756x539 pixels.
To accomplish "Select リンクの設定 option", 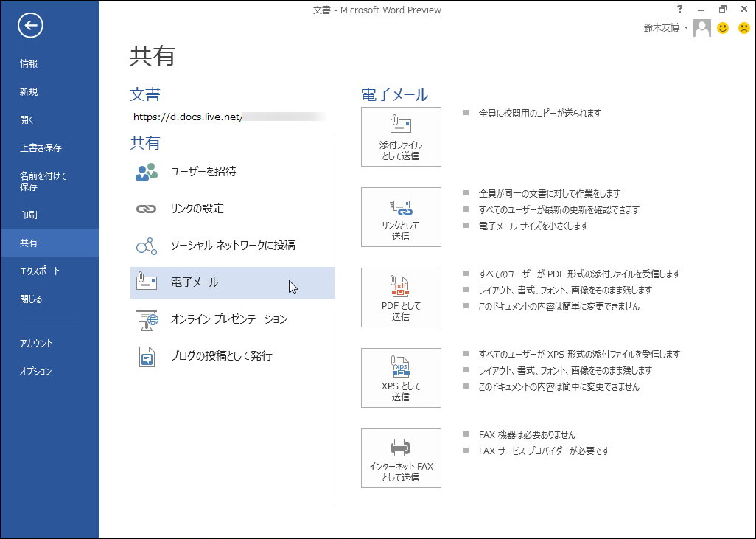I will 232,209.
